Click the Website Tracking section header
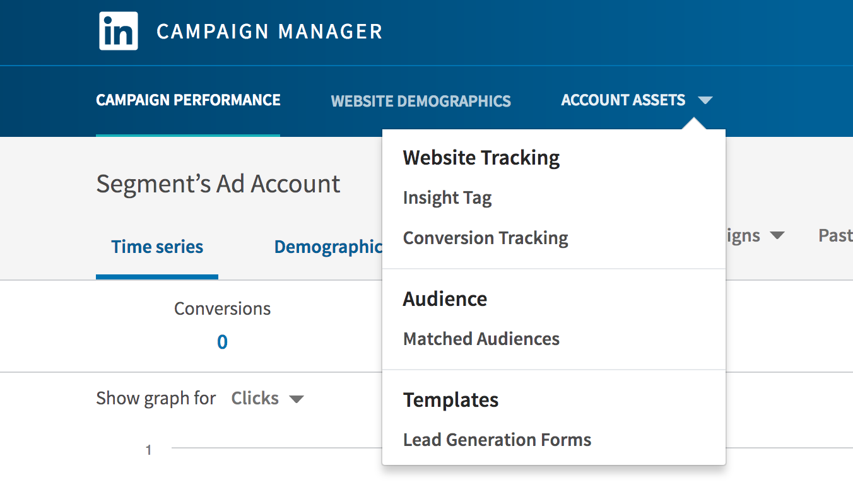 coord(481,157)
